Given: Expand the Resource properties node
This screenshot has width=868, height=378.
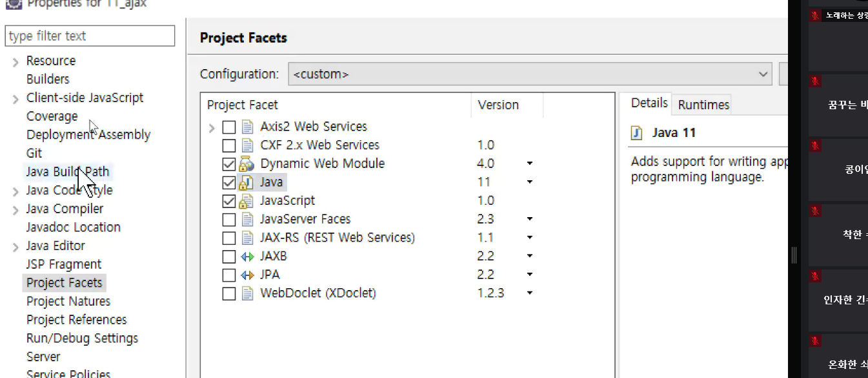Looking at the screenshot, I should click(x=15, y=62).
